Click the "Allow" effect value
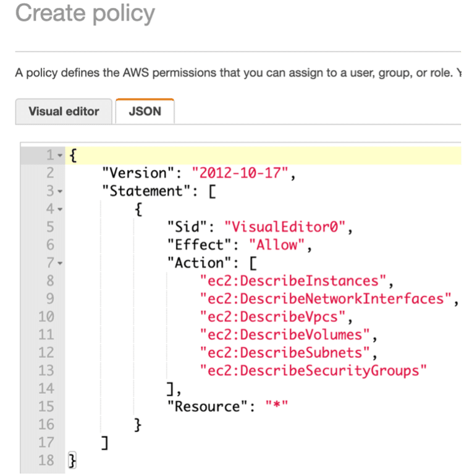 [x=276, y=245]
